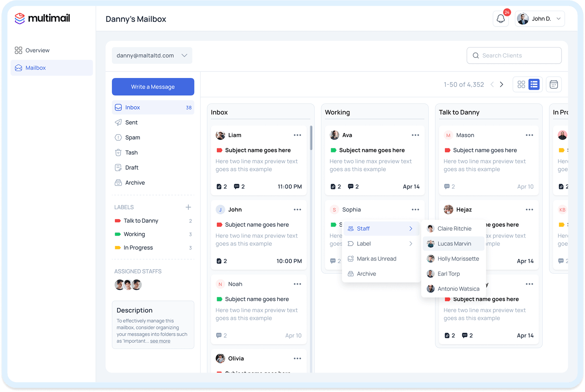Open the notifications bell
The image size is (585, 392).
coord(501,18)
